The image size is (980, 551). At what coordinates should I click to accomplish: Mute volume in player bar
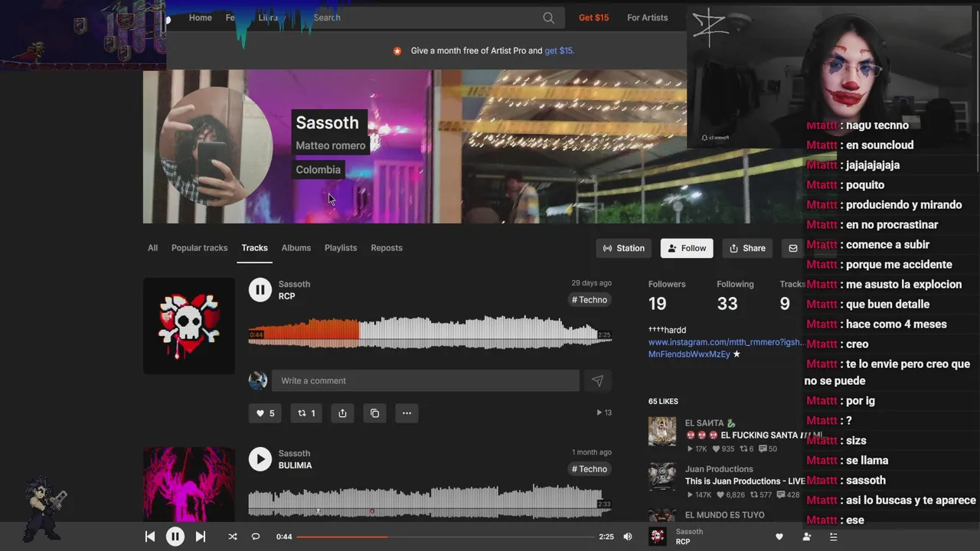[628, 536]
